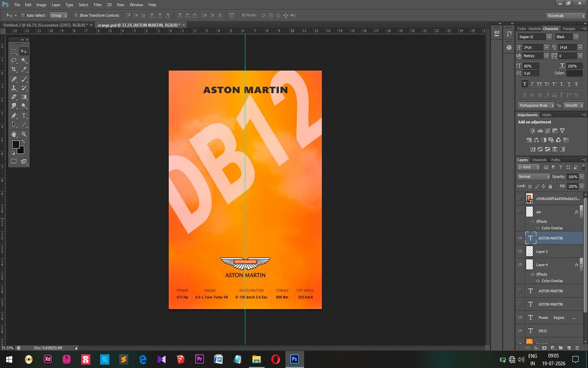Image resolution: width=588 pixels, height=368 pixels.
Task: Choose the Eraser tool
Action: click(14, 97)
